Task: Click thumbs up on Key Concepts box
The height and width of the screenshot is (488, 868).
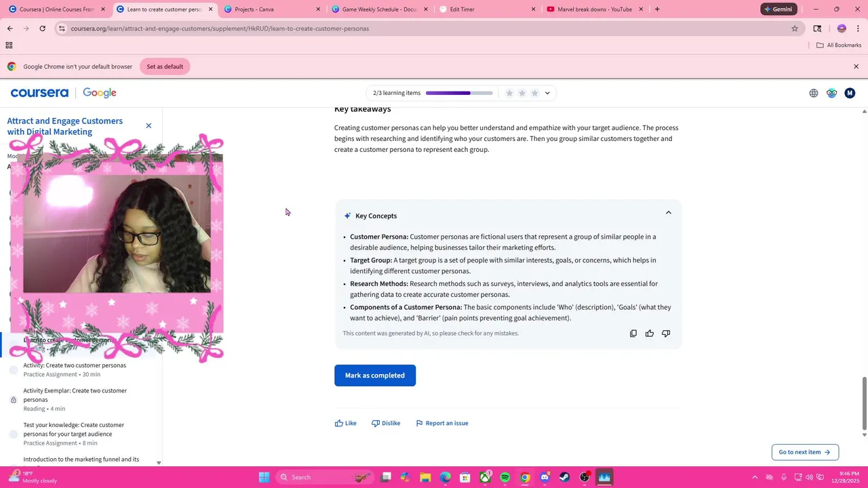Action: (650, 333)
